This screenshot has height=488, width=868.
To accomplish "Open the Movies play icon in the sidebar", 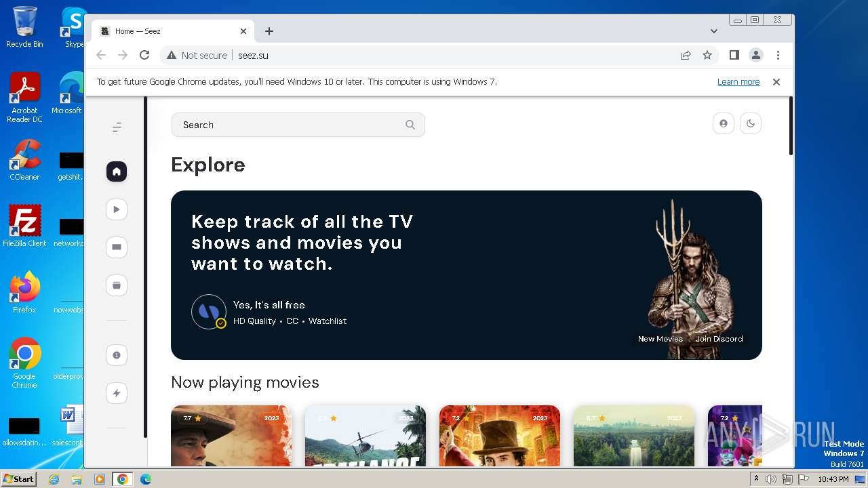I will (117, 209).
